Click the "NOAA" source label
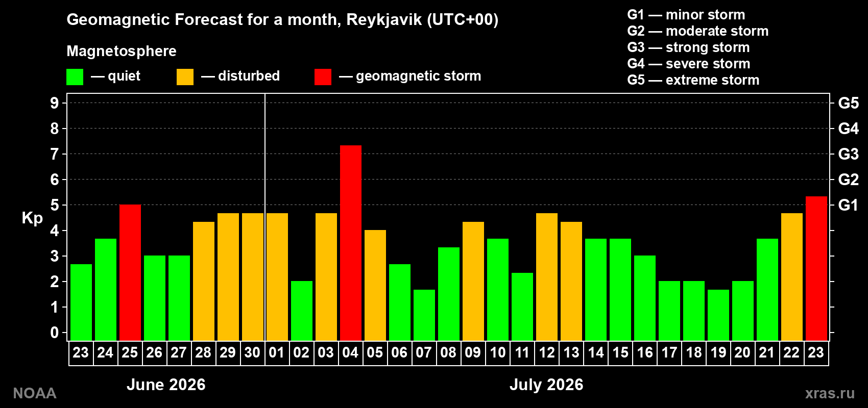 35,393
